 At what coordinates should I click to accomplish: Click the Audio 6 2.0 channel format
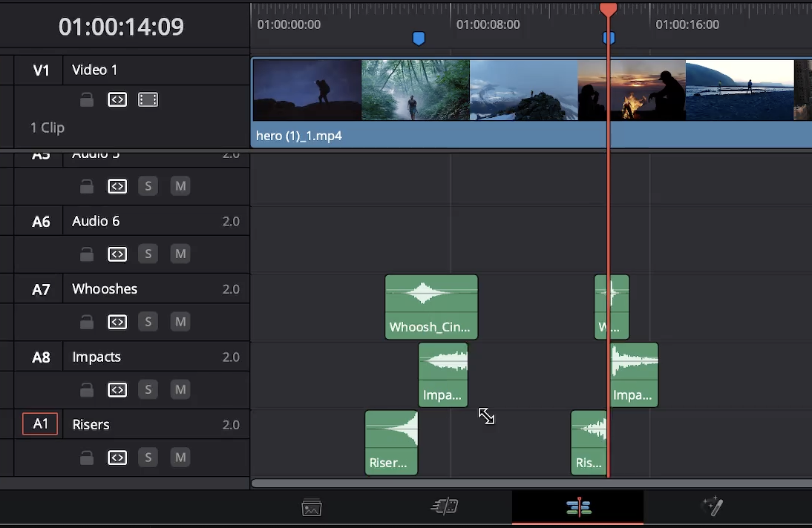(x=231, y=221)
